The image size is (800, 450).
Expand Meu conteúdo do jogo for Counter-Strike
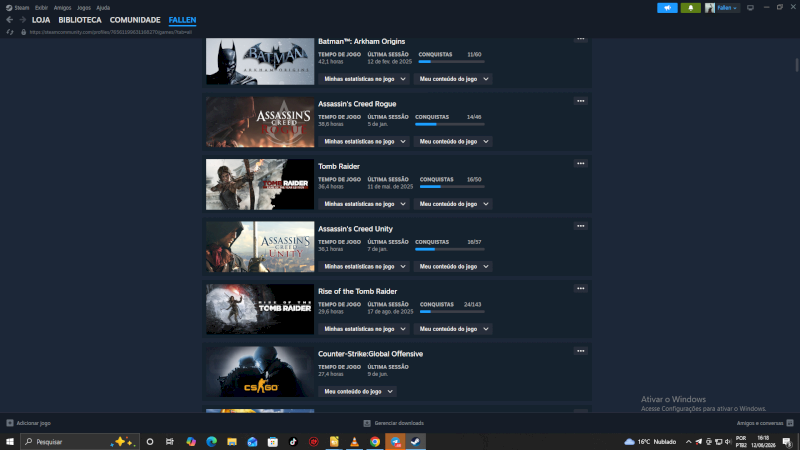coord(358,391)
